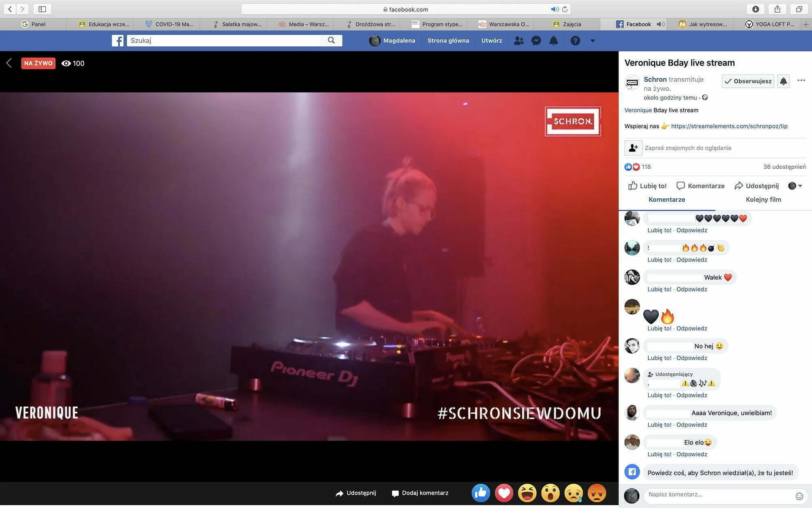Send a laughing Haha reaction

pos(527,493)
